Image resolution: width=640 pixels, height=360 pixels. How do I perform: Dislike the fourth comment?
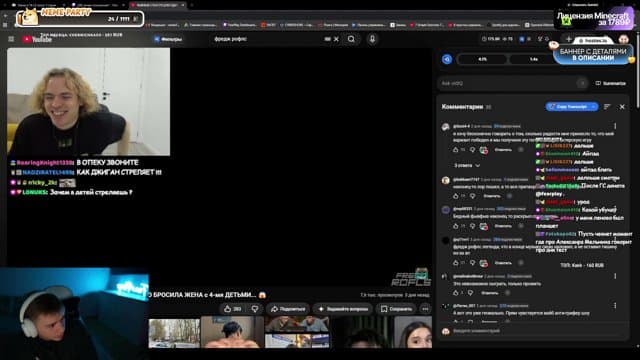[473, 263]
